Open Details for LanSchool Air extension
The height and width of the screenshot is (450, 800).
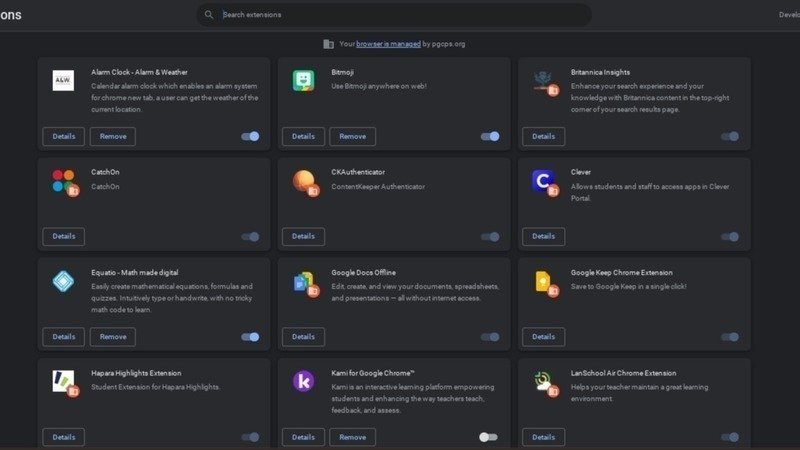pyautogui.click(x=543, y=437)
